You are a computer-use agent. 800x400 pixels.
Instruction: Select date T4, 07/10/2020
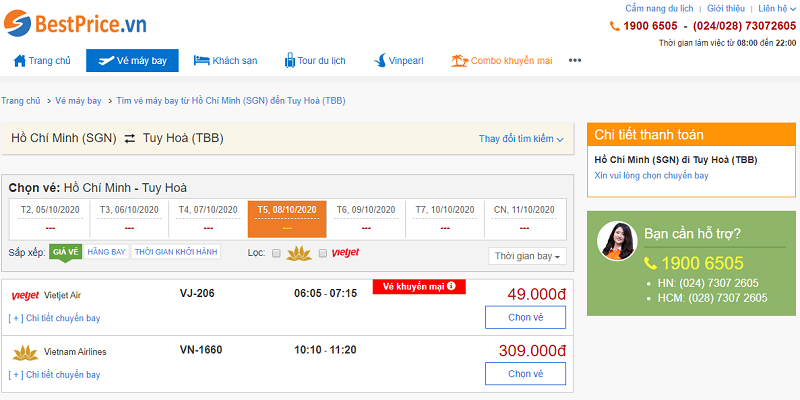[208, 219]
